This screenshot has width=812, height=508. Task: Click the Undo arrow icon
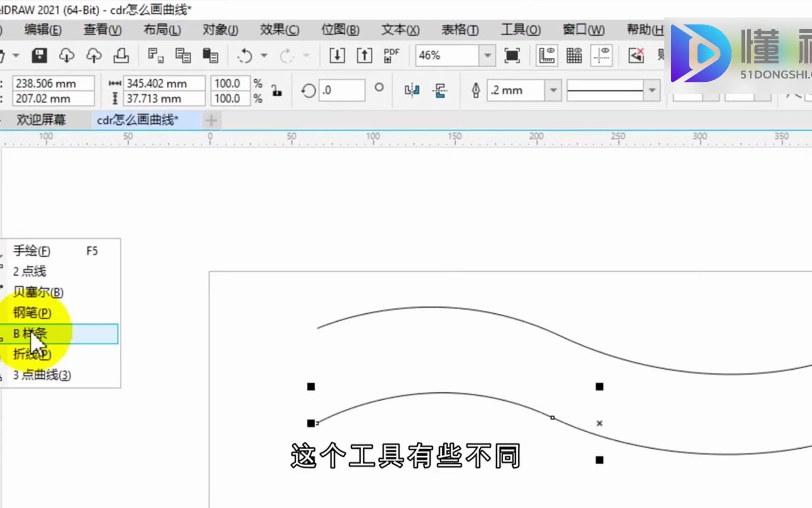[x=245, y=56]
